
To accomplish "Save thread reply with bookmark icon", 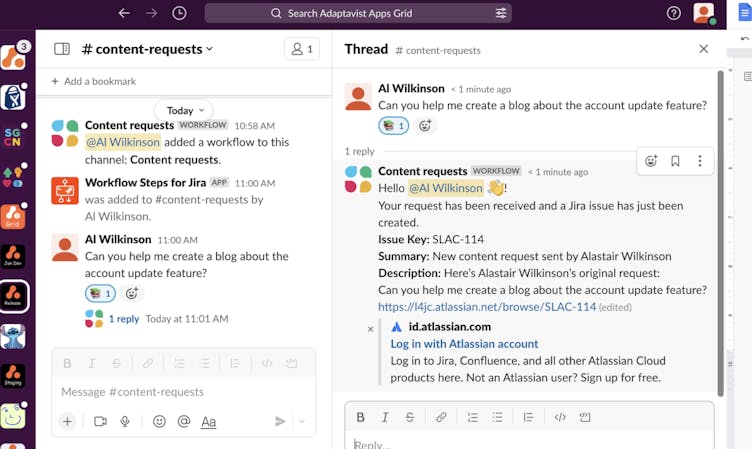I will point(675,161).
